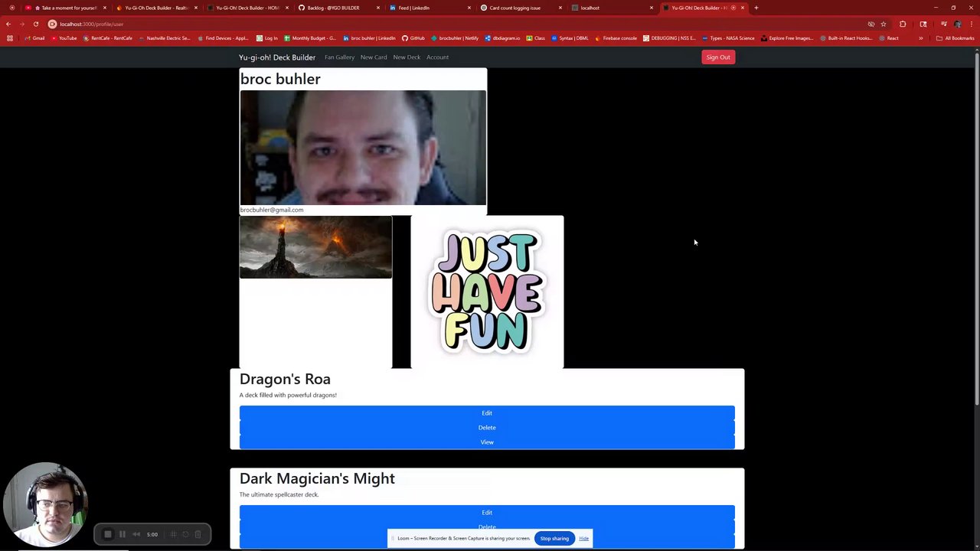Delete the Loom recording with the trash icon
Image resolution: width=980 pixels, height=551 pixels.
(198, 534)
